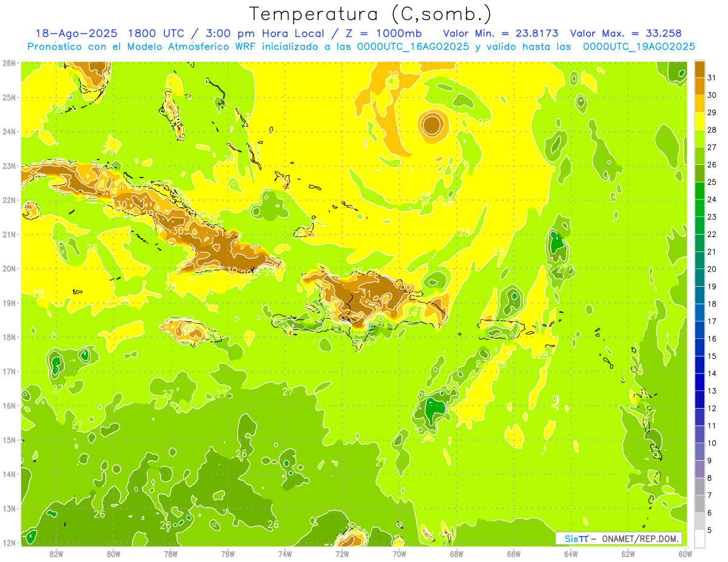Pick the green legend swatch between 24 and 25

(x=699, y=191)
